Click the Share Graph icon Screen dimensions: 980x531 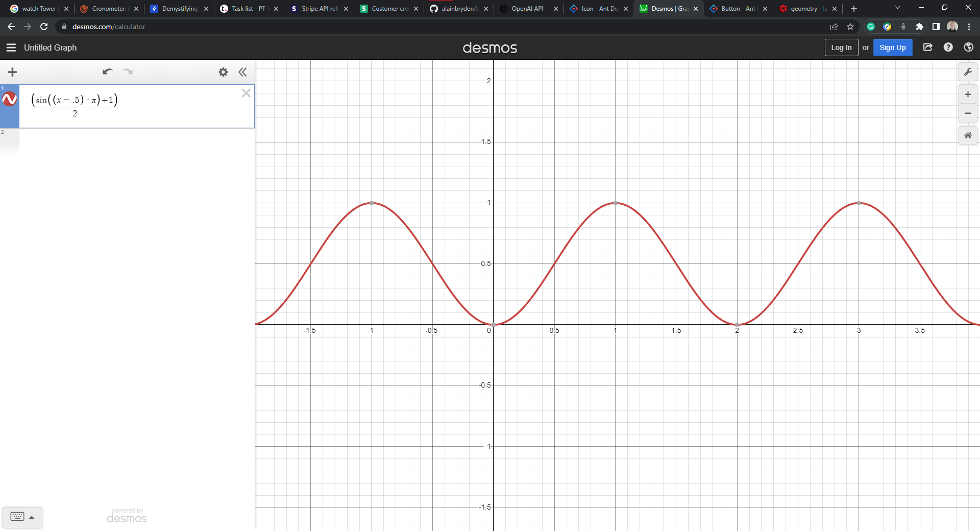click(x=927, y=47)
